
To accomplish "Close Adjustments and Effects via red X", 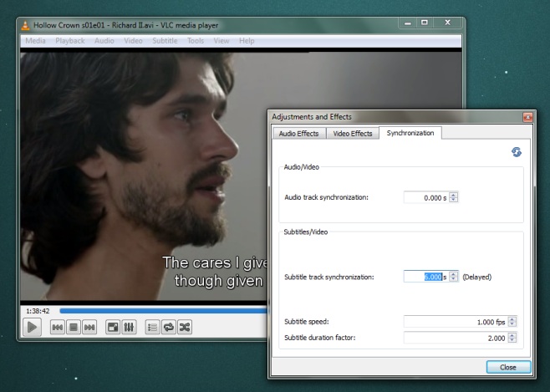I will [x=527, y=117].
